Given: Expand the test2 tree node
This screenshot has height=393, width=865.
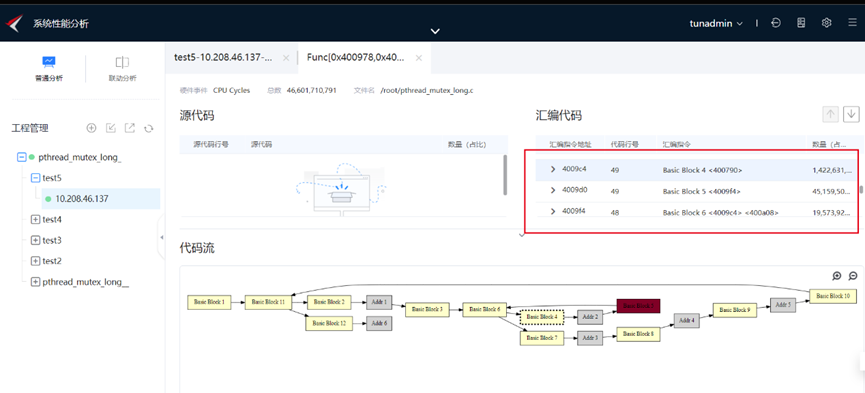Looking at the screenshot, I should [35, 261].
